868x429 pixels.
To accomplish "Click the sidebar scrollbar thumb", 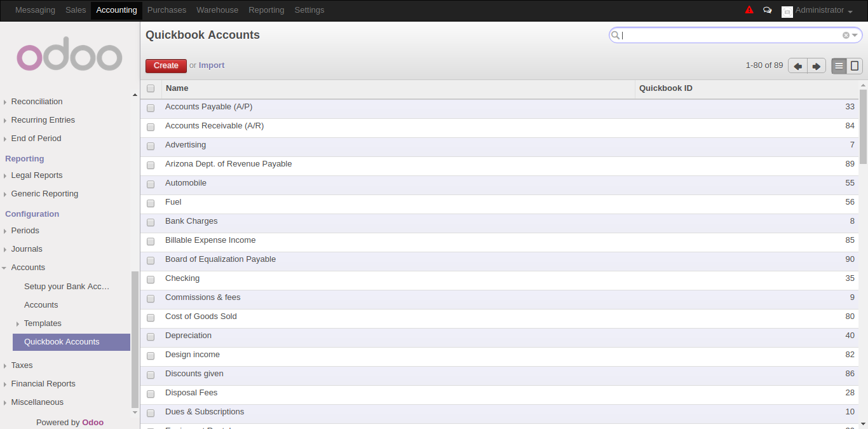I will click(x=134, y=340).
